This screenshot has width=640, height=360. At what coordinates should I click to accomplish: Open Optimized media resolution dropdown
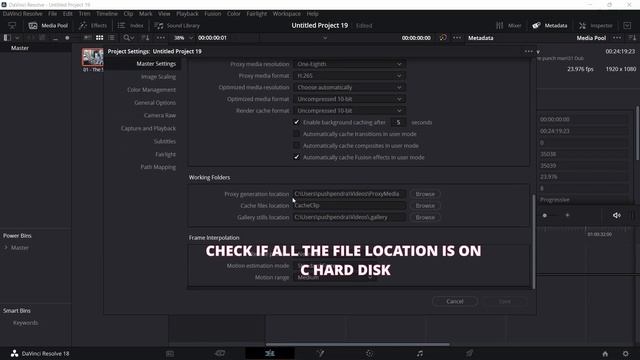349,87
